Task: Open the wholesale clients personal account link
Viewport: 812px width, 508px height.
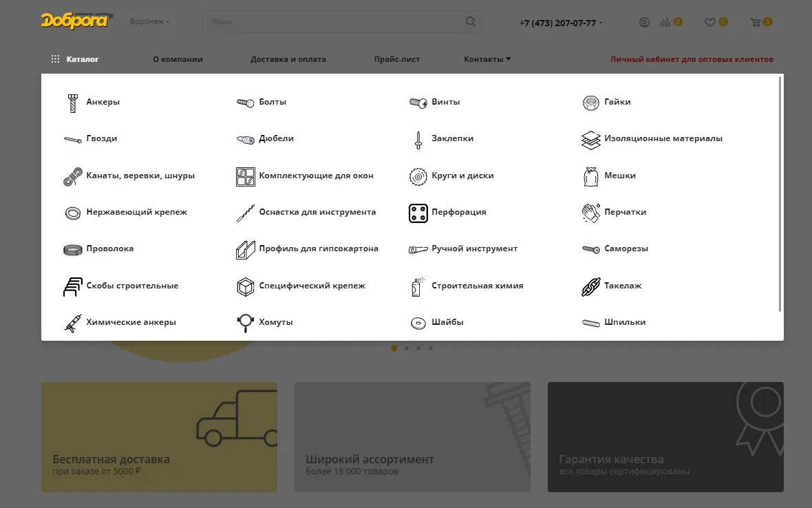Action: (692, 59)
